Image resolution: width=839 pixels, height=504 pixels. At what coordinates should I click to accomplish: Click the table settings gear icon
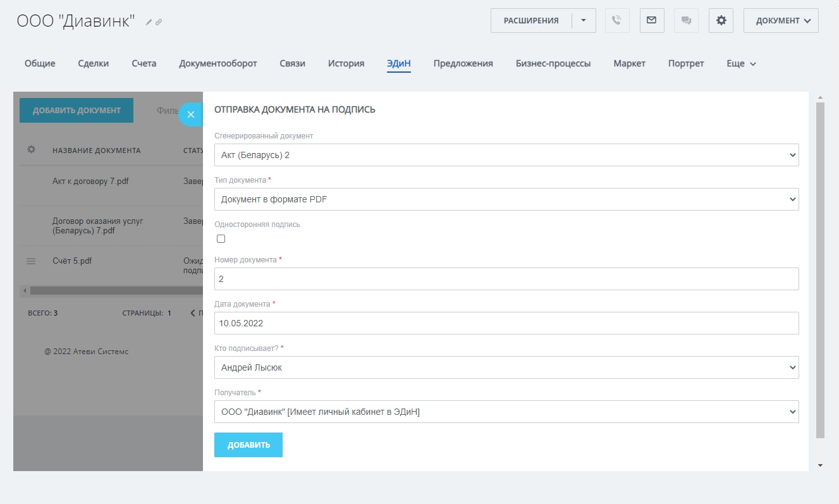31,150
